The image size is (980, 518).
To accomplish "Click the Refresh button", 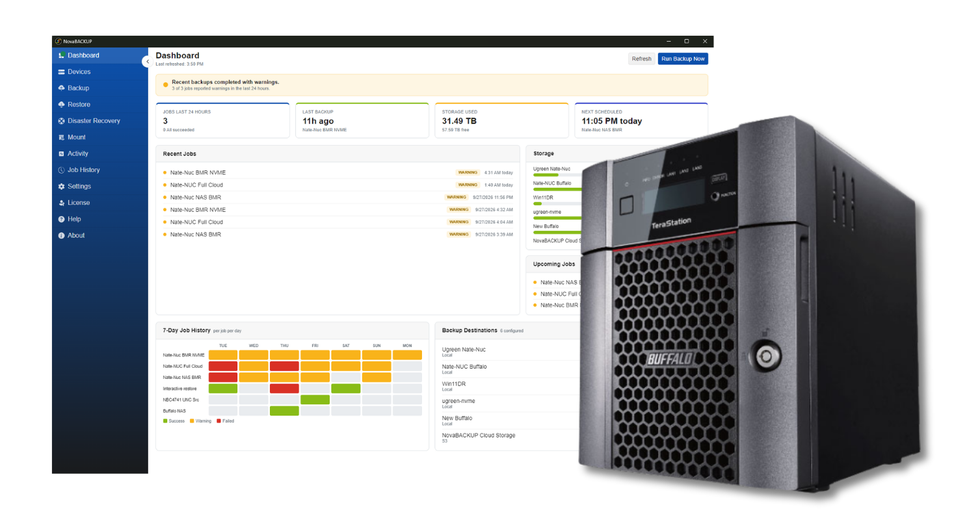I will 641,59.
